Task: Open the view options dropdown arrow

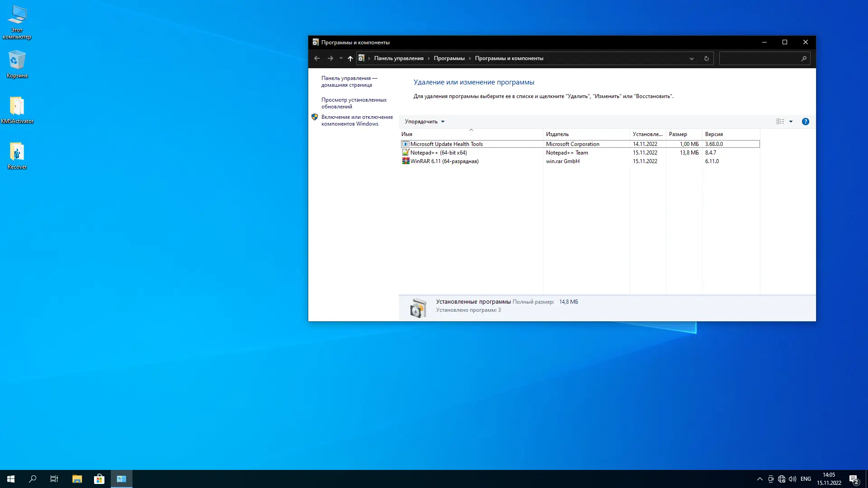Action: [x=791, y=122]
